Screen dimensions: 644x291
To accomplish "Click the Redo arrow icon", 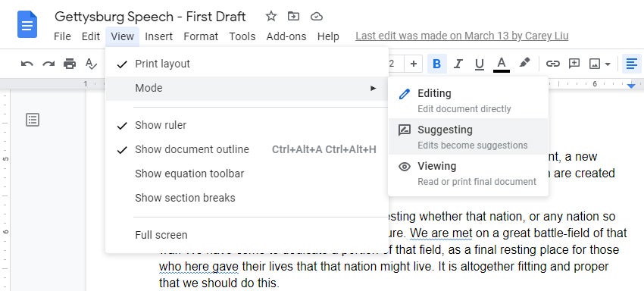I will click(x=48, y=64).
